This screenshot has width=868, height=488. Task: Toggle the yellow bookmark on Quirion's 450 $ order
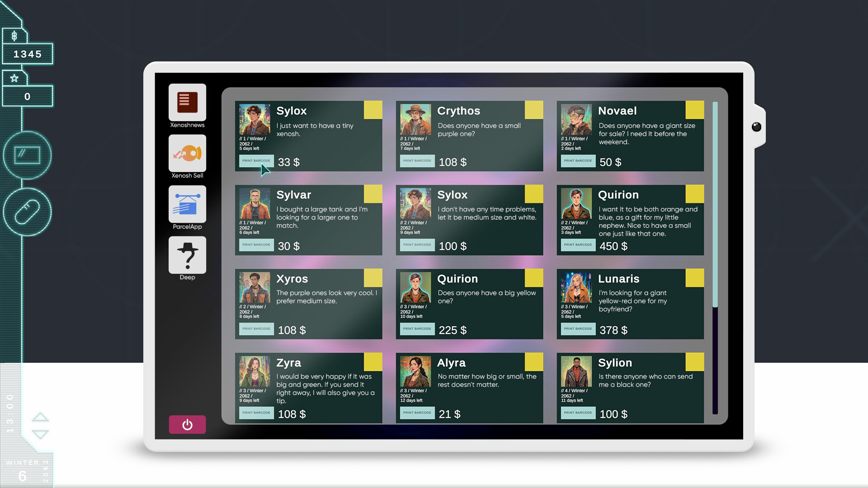[694, 193]
